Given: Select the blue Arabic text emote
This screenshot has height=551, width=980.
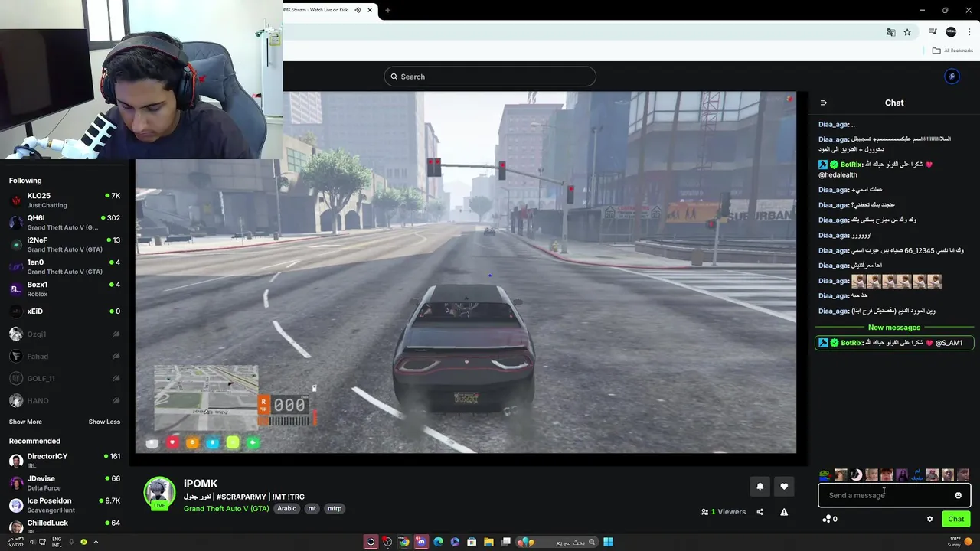Looking at the screenshot, I should (917, 475).
